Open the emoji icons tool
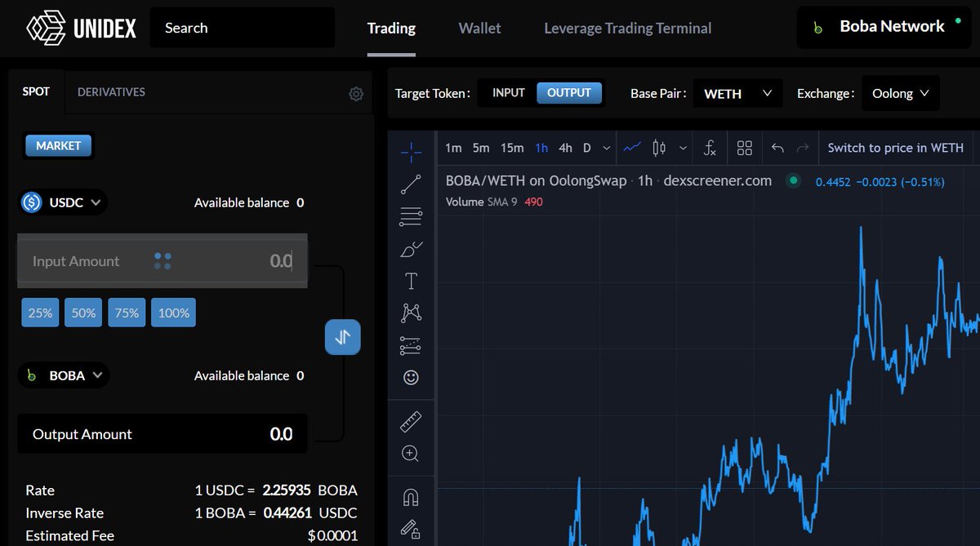The height and width of the screenshot is (546, 980). [412, 377]
